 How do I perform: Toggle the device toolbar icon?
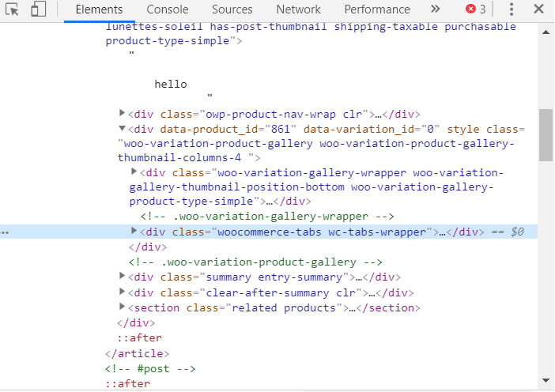coord(38,9)
